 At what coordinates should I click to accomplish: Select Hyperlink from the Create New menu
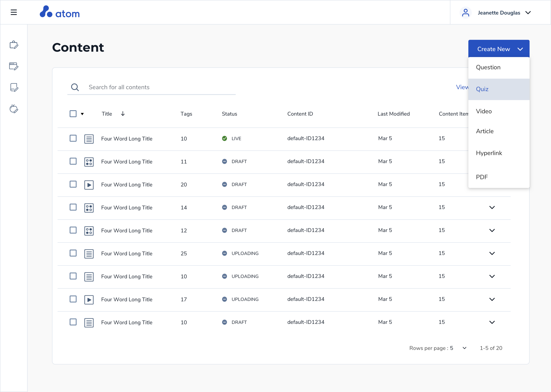click(x=499, y=153)
